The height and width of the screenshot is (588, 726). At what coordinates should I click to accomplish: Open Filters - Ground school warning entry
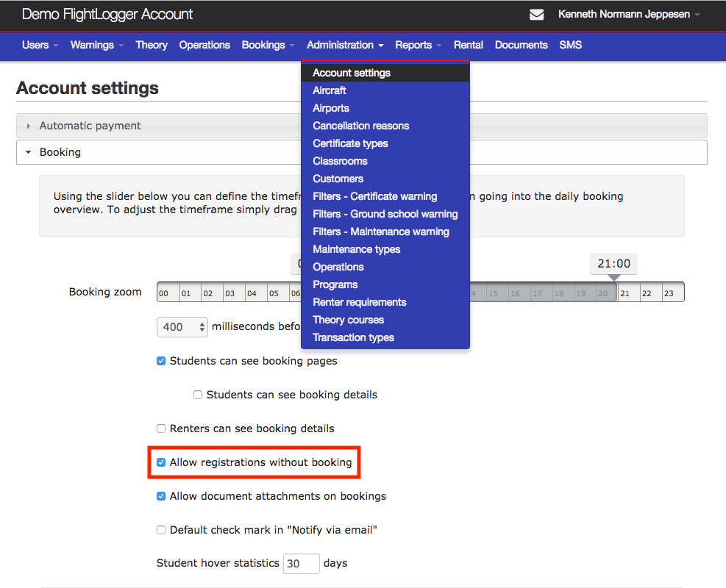tap(385, 214)
